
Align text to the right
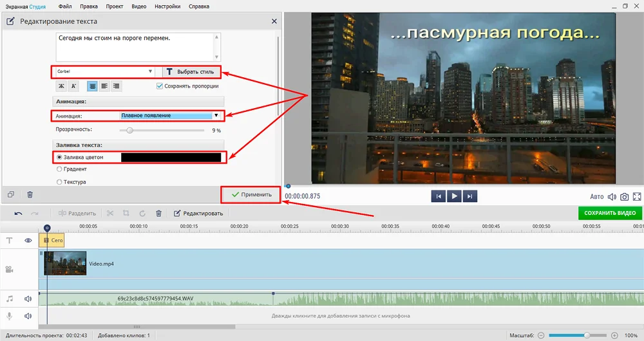(x=117, y=86)
